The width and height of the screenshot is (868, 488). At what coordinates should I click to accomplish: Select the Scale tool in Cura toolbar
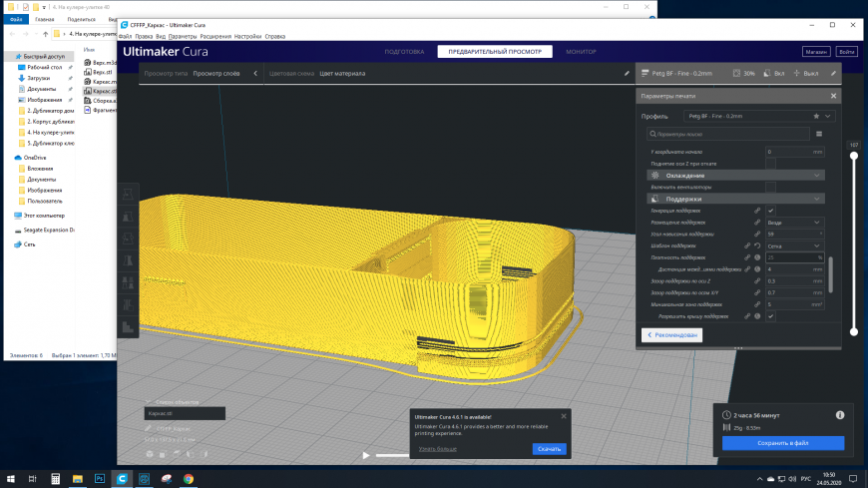[128, 217]
